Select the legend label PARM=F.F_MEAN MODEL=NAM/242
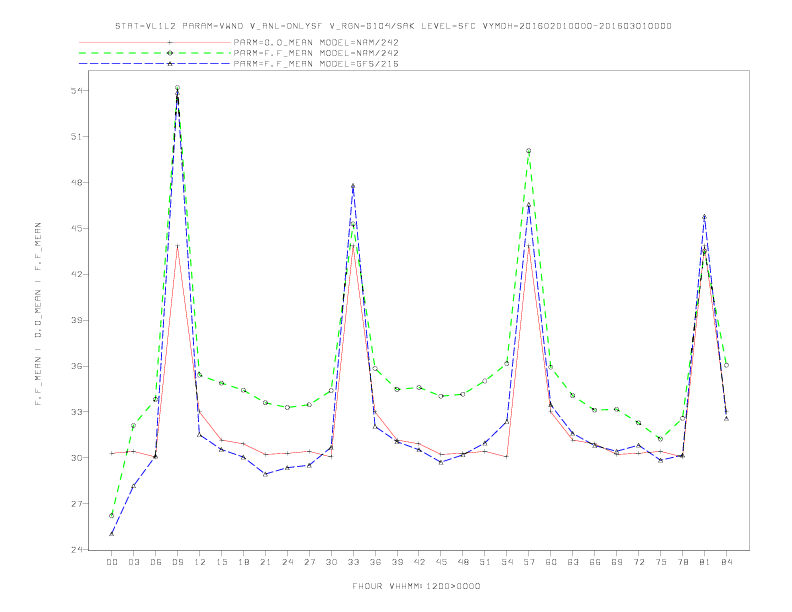This screenshot has width=792, height=612. pos(316,53)
